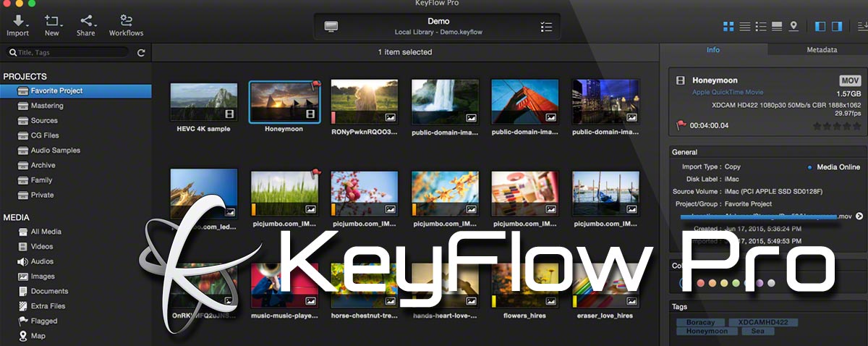
Task: Select the HEVC 4K sample thumbnail
Action: [x=204, y=101]
